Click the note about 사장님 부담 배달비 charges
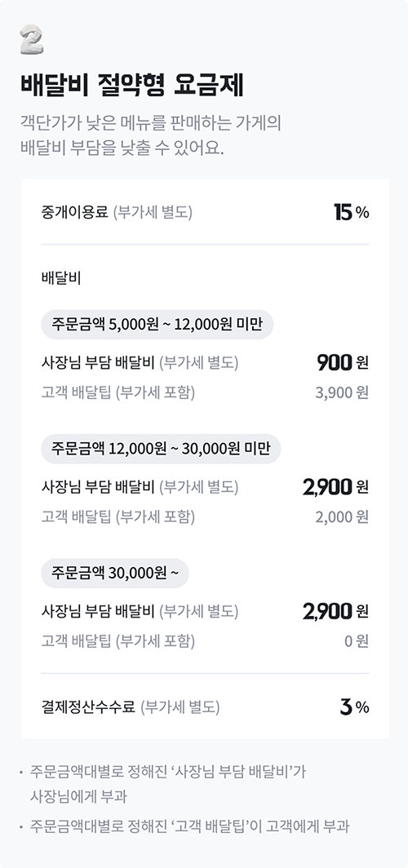 click(168, 784)
